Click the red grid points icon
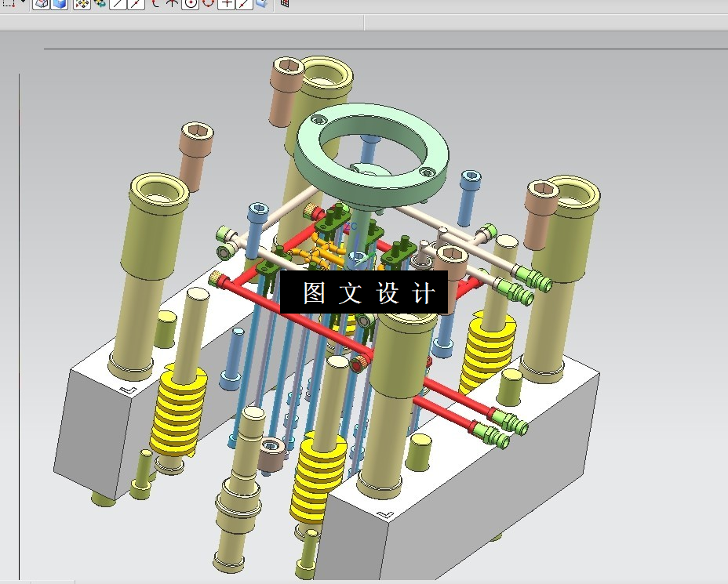 pos(285,3)
